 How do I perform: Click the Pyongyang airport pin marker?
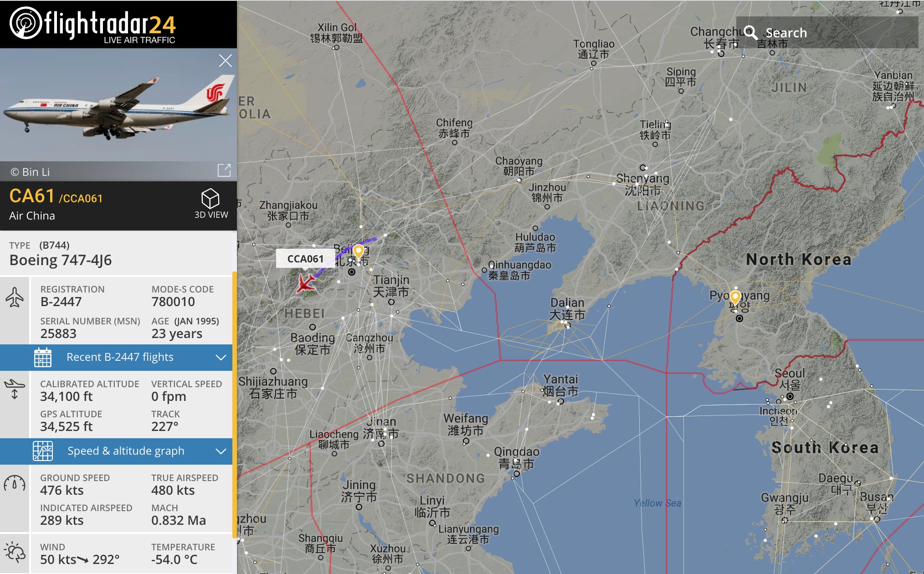click(x=735, y=297)
